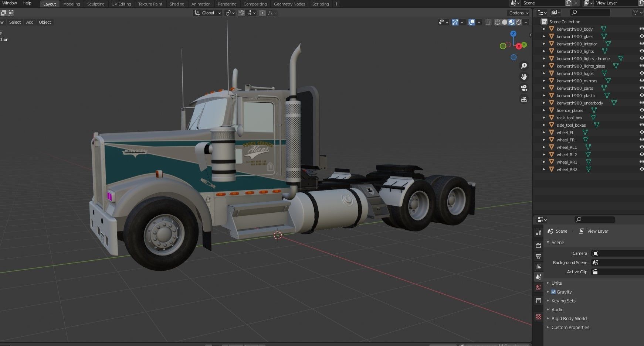
Task: Click the hand pan view icon
Action: click(524, 77)
